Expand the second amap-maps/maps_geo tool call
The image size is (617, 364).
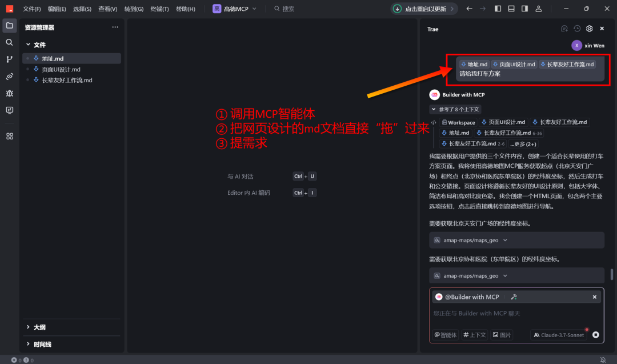516,276
